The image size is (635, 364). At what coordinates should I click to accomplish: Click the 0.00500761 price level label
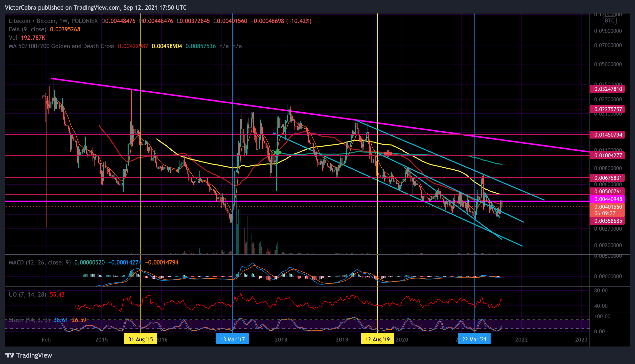(x=607, y=191)
